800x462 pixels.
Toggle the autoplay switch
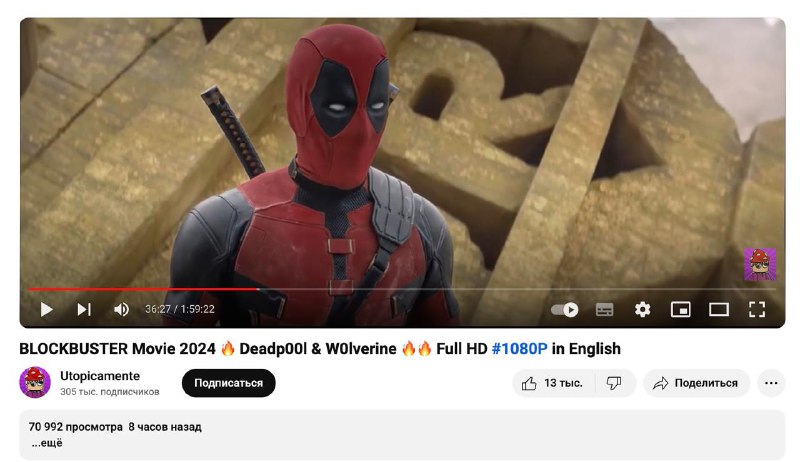click(565, 310)
